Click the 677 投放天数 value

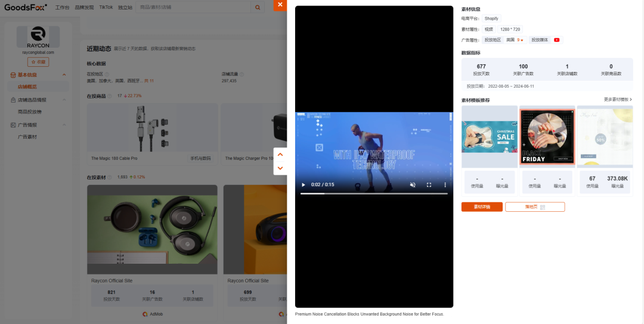[481, 67]
